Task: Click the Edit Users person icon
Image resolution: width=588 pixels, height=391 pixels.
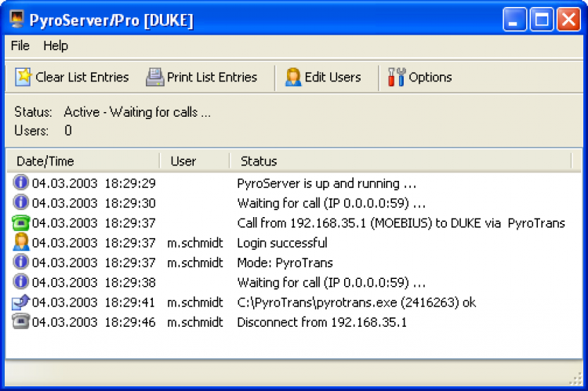Action: 293,77
